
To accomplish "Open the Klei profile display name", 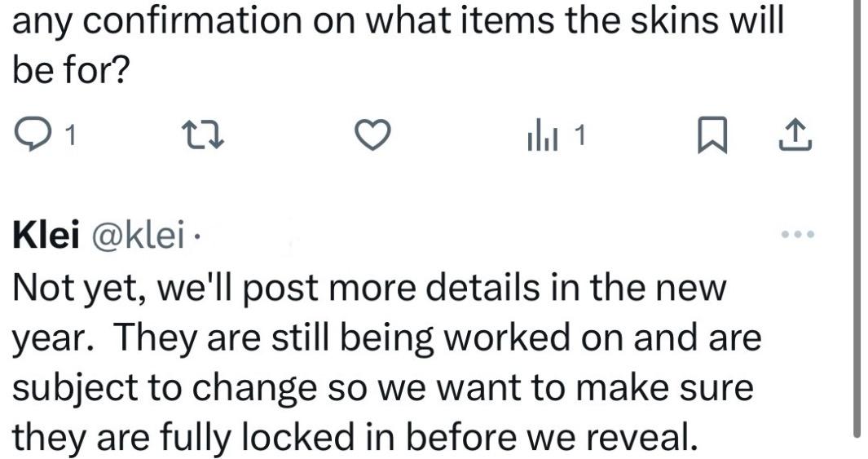I will (x=46, y=236).
